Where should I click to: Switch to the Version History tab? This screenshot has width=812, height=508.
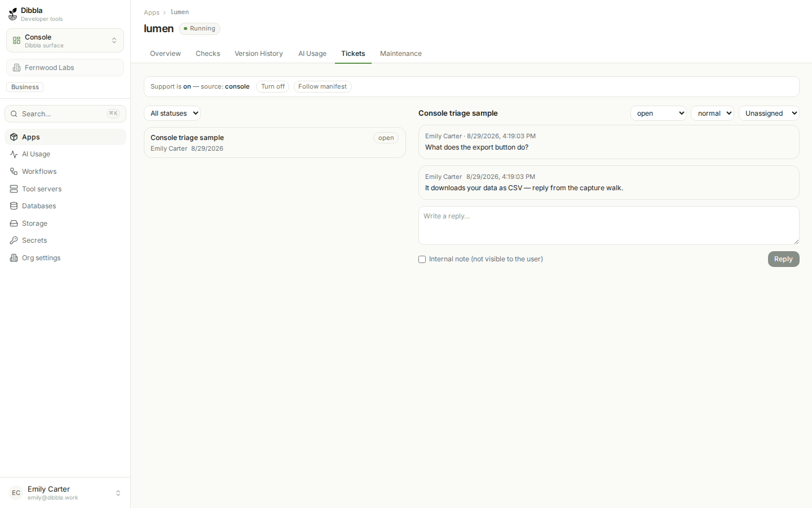pos(259,54)
